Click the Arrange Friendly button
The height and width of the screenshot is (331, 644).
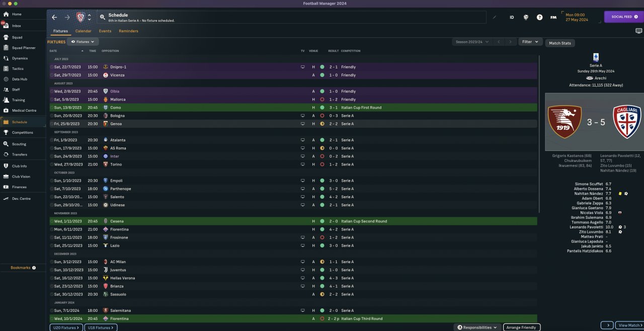(x=521, y=327)
